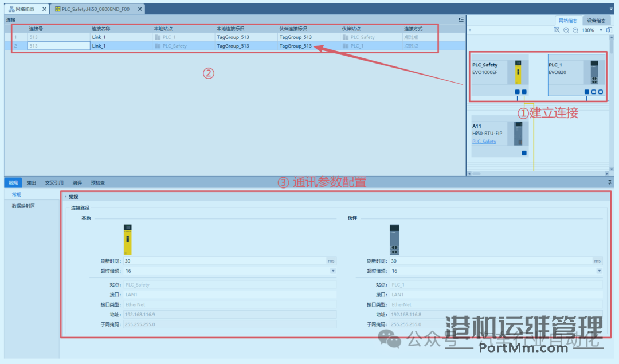Image resolution: width=619 pixels, height=364 pixels.
Task: Select the zoom-to-fit icon above network view
Action: pyautogui.click(x=557, y=30)
